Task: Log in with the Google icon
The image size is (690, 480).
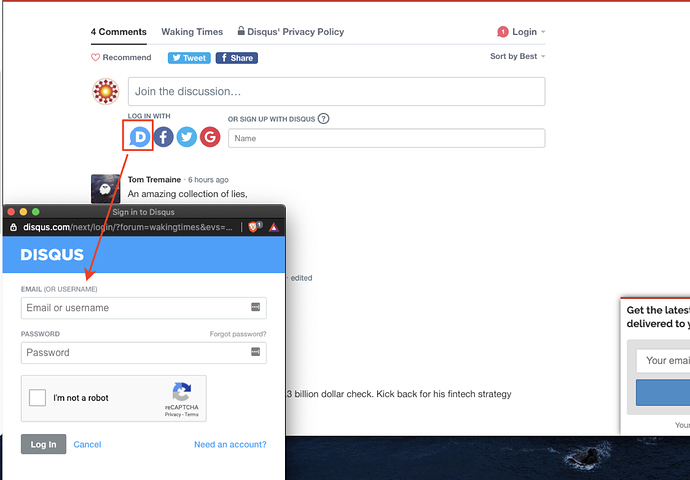Action: click(x=210, y=137)
